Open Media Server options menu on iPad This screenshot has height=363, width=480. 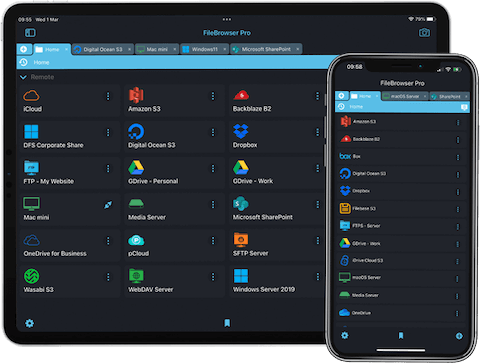pos(213,205)
